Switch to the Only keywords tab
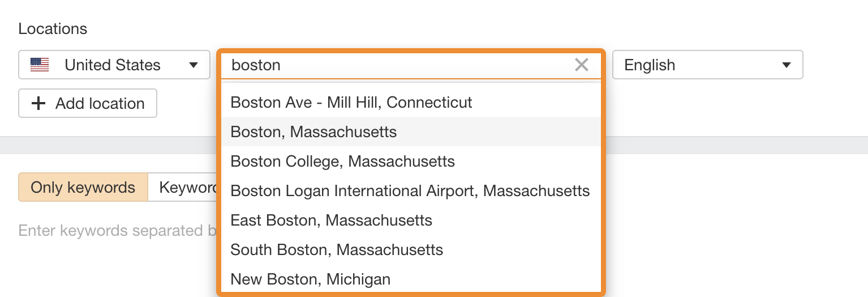 click(x=83, y=188)
